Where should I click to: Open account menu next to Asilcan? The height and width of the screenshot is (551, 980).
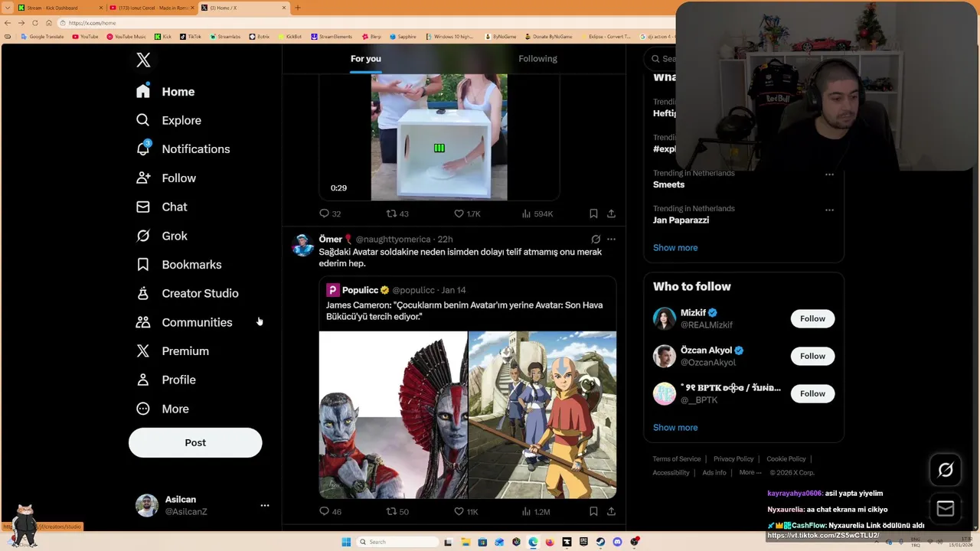click(x=264, y=505)
